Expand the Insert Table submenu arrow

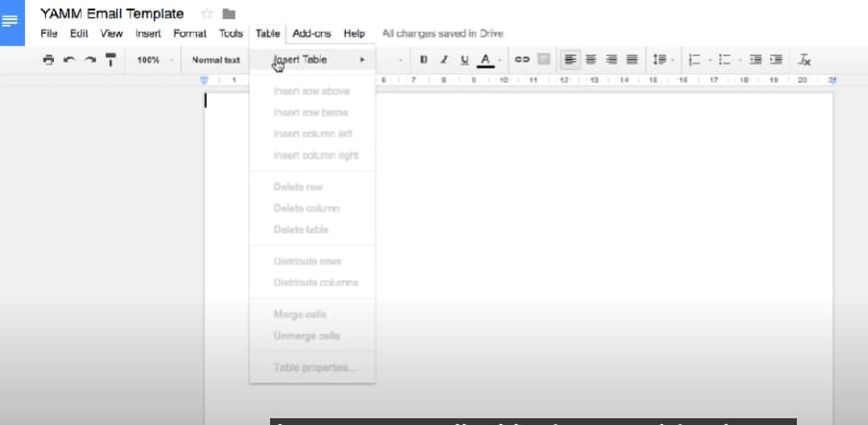point(362,60)
